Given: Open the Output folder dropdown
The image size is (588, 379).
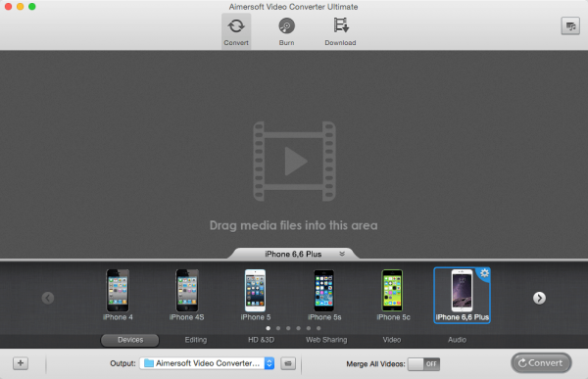Looking at the screenshot, I should tap(207, 363).
